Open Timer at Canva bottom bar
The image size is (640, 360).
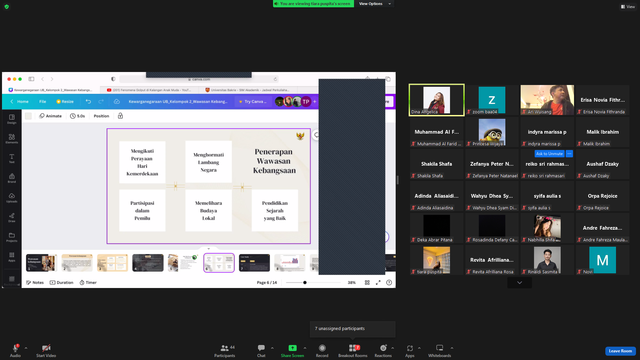point(88,282)
